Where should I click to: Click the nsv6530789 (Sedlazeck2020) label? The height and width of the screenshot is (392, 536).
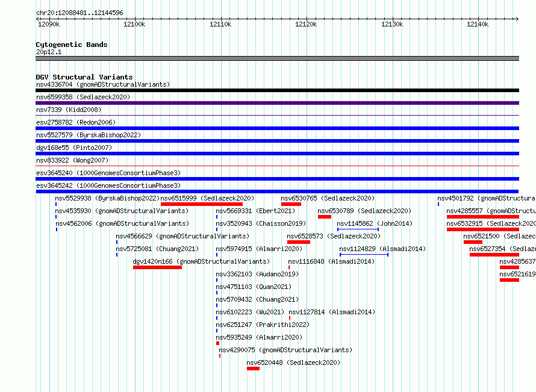coord(364,211)
